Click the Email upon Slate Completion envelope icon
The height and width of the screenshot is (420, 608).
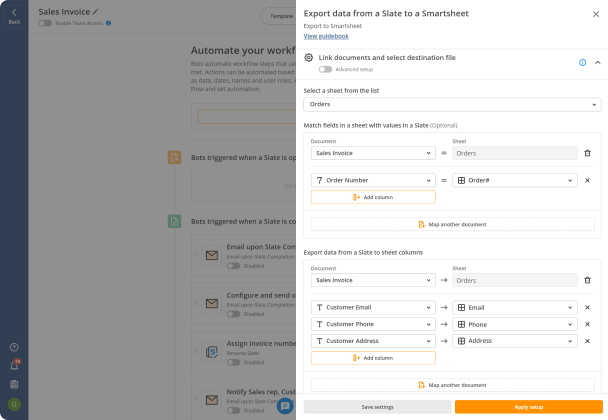212,255
